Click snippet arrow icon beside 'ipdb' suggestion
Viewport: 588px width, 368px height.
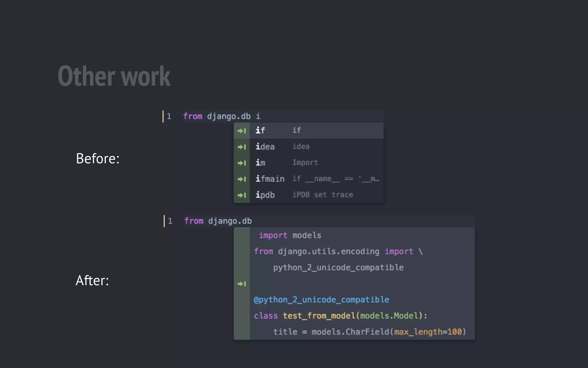[x=242, y=195]
